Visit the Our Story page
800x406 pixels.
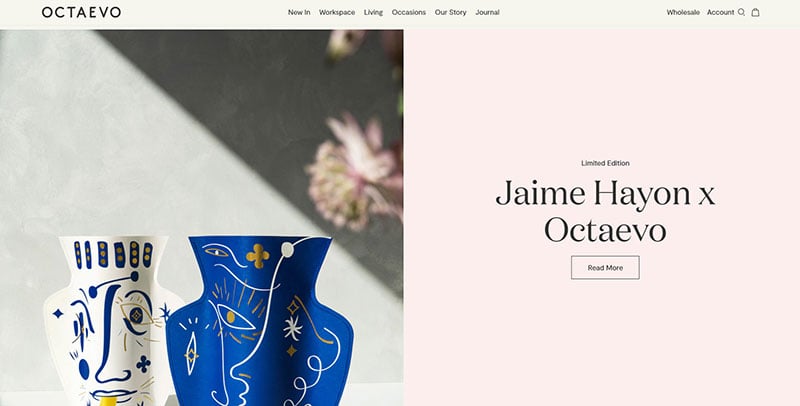pos(451,12)
